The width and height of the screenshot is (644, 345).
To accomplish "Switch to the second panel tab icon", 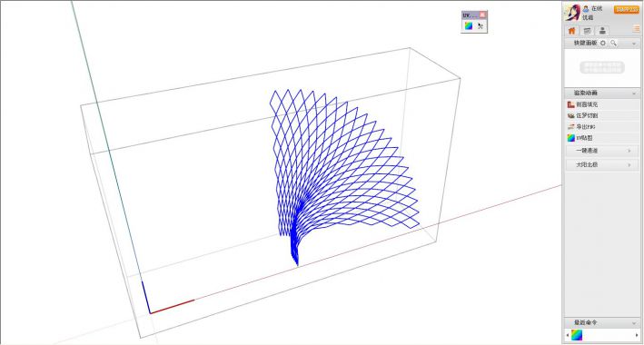I will [588, 30].
